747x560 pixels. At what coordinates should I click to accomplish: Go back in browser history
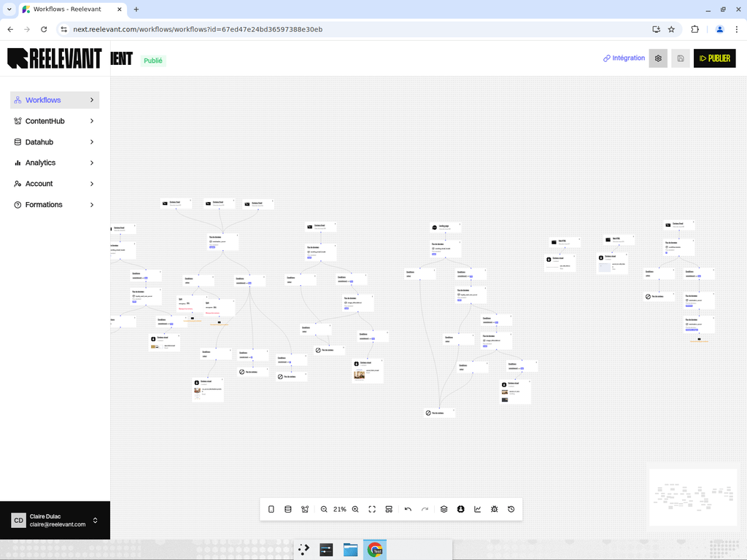(10, 29)
